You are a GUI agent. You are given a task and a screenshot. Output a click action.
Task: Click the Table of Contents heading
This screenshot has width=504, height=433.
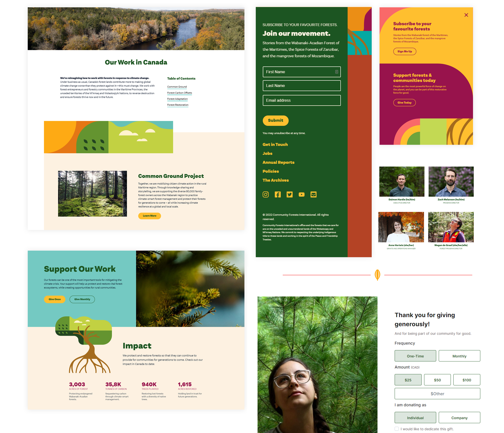(181, 79)
